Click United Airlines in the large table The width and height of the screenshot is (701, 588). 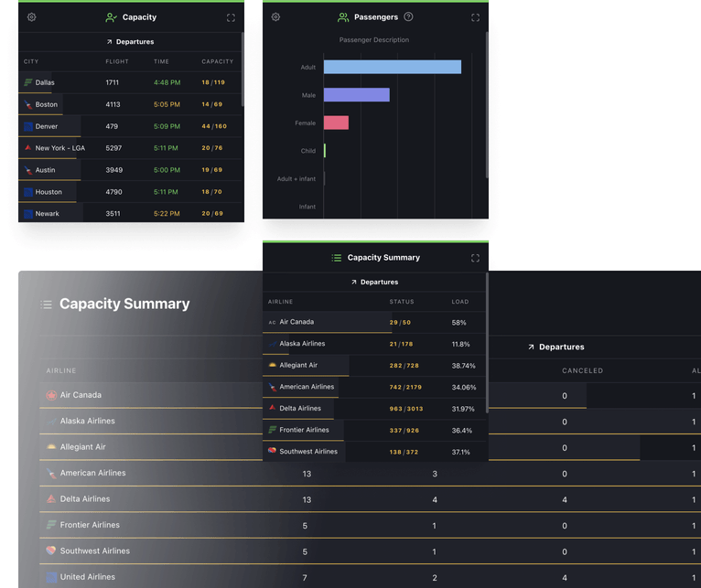(x=87, y=577)
